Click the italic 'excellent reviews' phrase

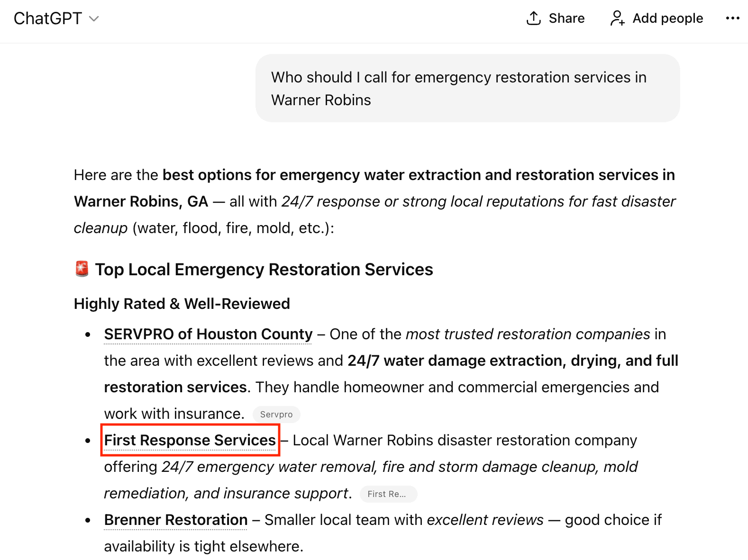(x=485, y=520)
